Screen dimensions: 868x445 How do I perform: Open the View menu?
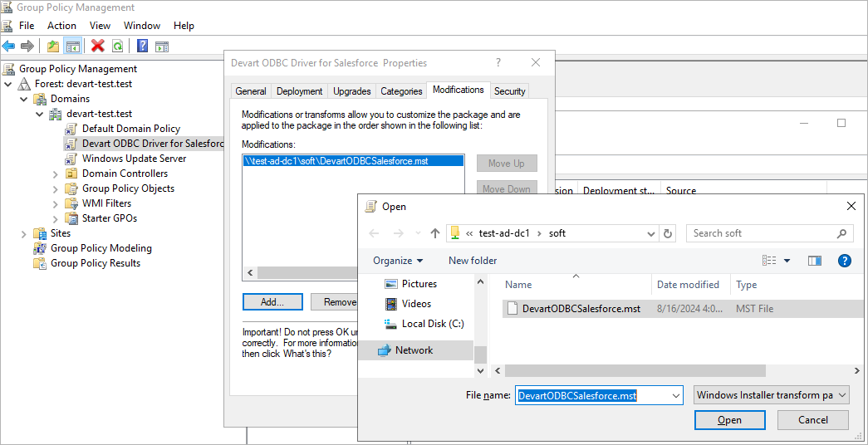pos(101,26)
